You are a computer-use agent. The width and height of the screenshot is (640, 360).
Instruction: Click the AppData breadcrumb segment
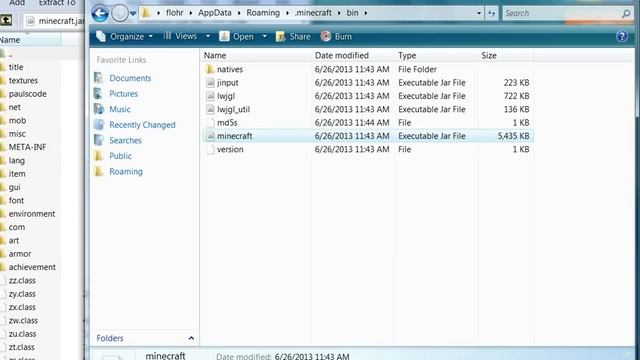coord(215,13)
